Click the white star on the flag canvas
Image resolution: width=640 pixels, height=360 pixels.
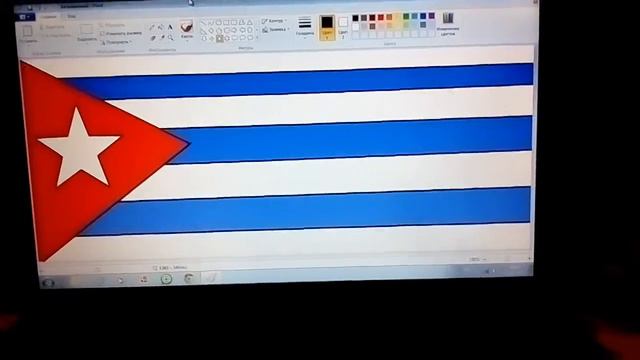79,148
